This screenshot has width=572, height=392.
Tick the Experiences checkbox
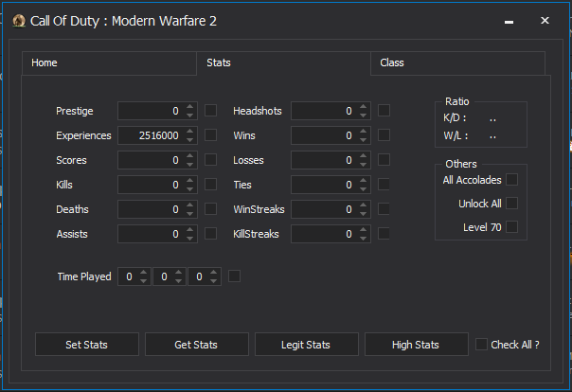210,135
